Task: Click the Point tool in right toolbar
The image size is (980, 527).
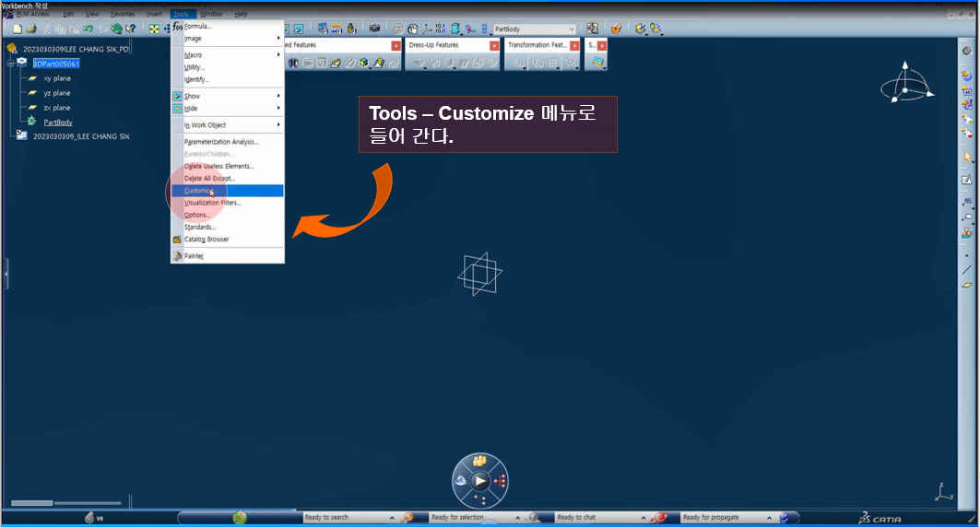Action: pyautogui.click(x=967, y=255)
